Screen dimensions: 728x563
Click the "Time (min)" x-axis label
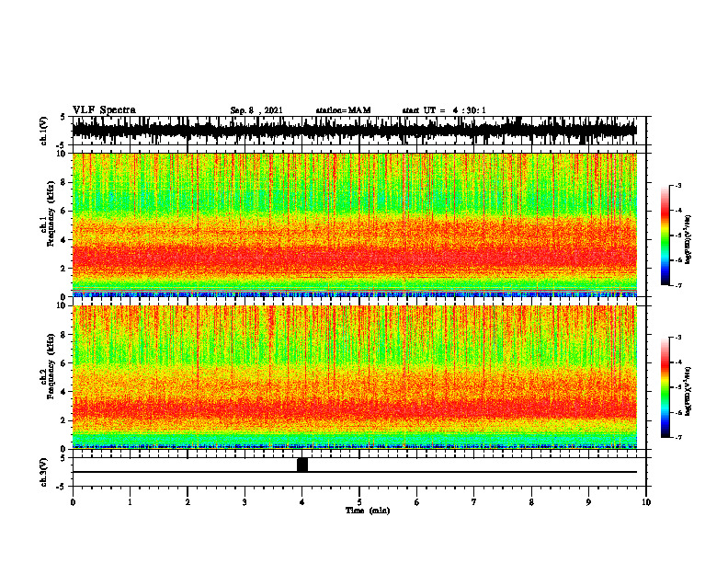pos(368,511)
